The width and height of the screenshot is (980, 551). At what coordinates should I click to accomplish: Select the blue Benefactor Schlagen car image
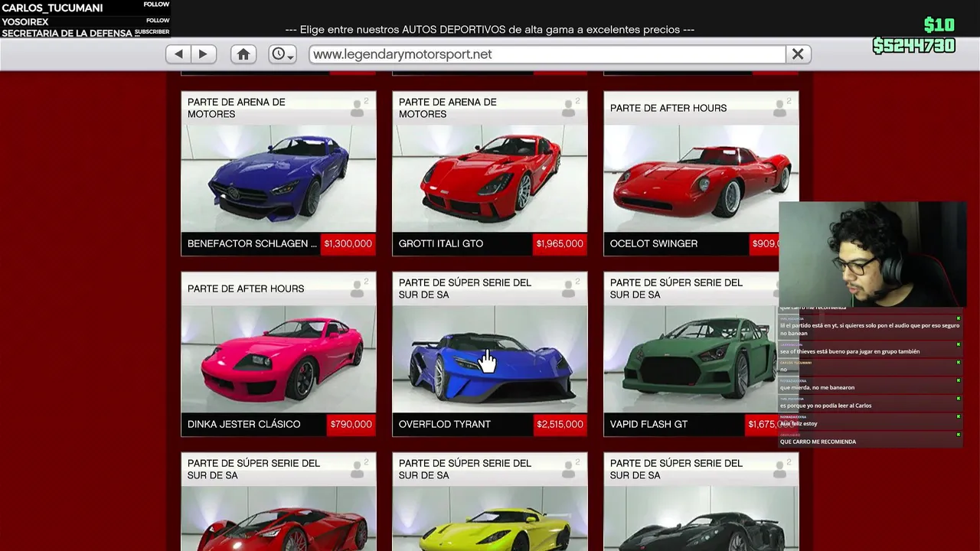(279, 178)
